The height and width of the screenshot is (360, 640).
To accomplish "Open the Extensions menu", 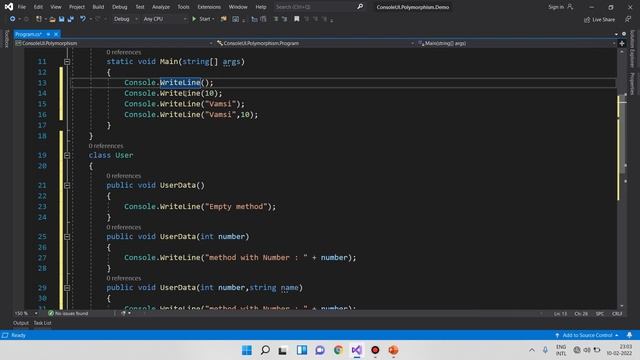I will pos(209,7).
